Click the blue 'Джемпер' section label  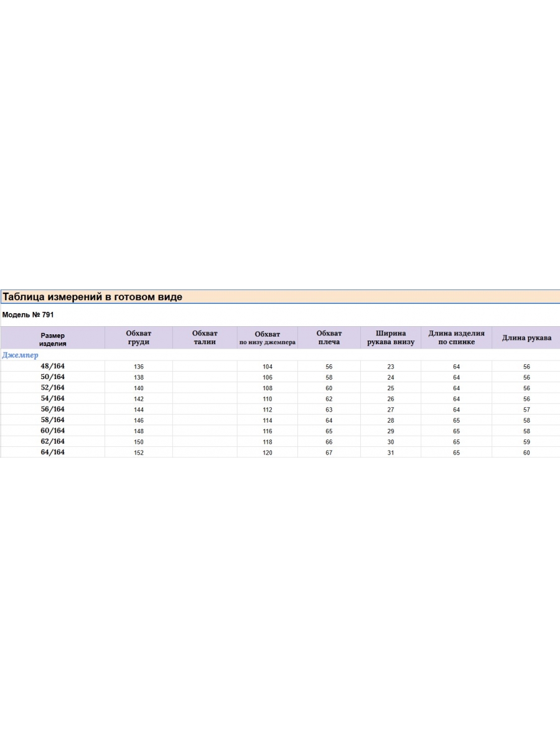21,355
